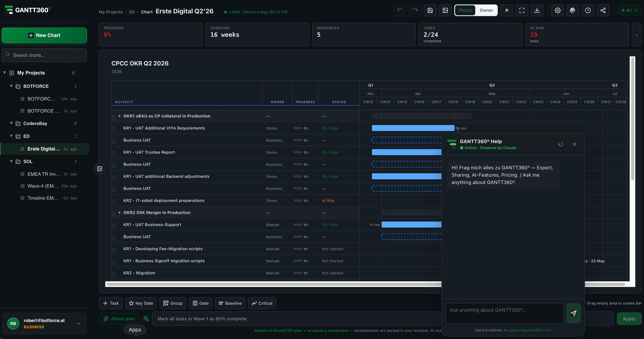Open version history clock icon
Image resolution: width=644 pixels, height=339 pixels.
point(588,10)
